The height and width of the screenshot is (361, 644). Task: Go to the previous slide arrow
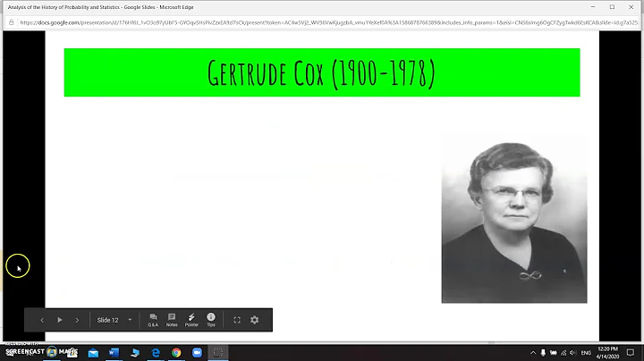tap(42, 320)
